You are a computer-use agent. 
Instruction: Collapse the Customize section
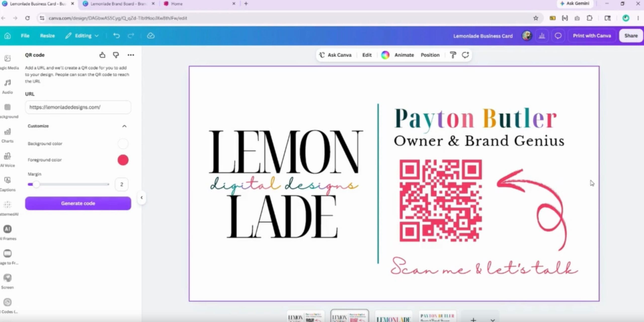124,126
